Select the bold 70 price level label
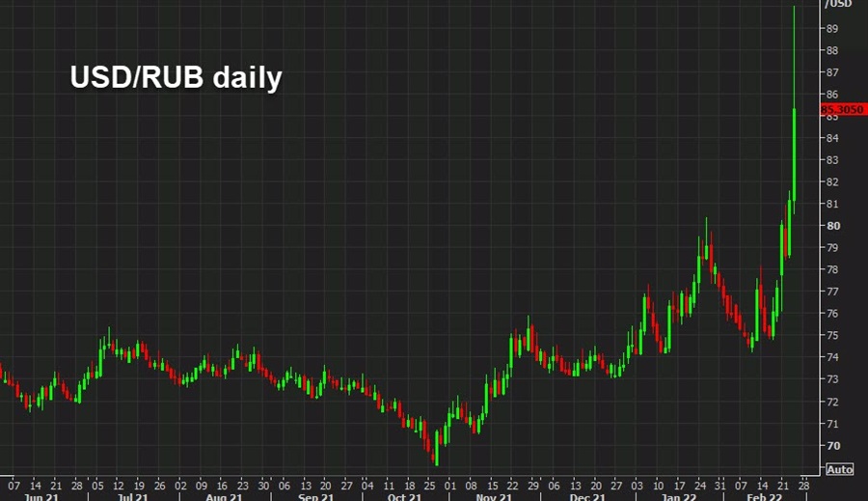Screen dimensions: 868x501 [833, 446]
